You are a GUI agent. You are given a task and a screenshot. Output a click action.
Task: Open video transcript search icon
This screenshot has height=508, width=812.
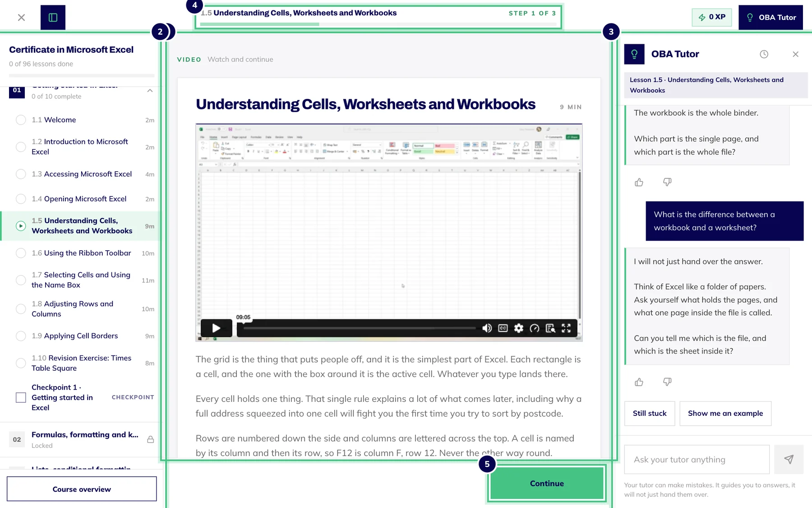pos(550,328)
